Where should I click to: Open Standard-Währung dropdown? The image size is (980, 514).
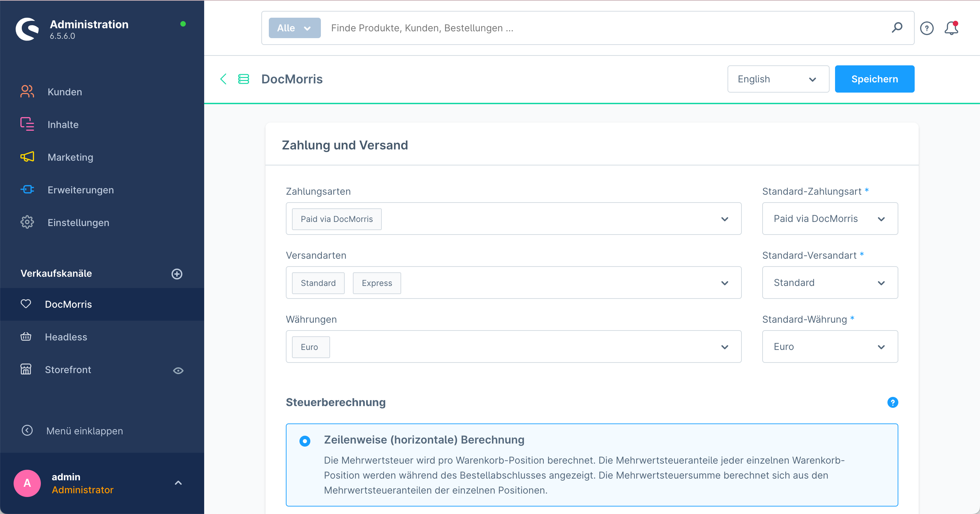click(x=830, y=347)
